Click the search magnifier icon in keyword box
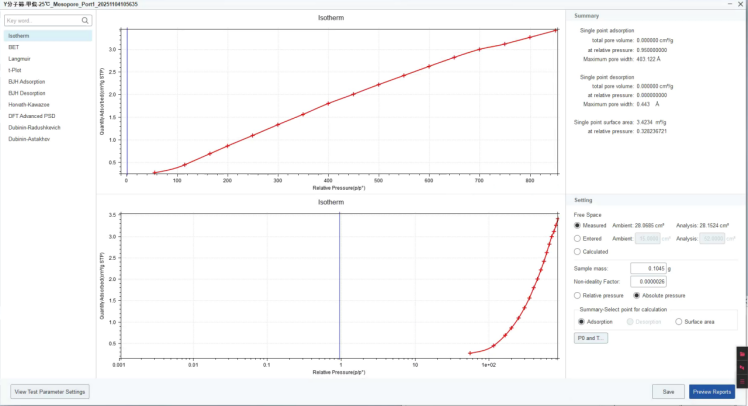 84,20
